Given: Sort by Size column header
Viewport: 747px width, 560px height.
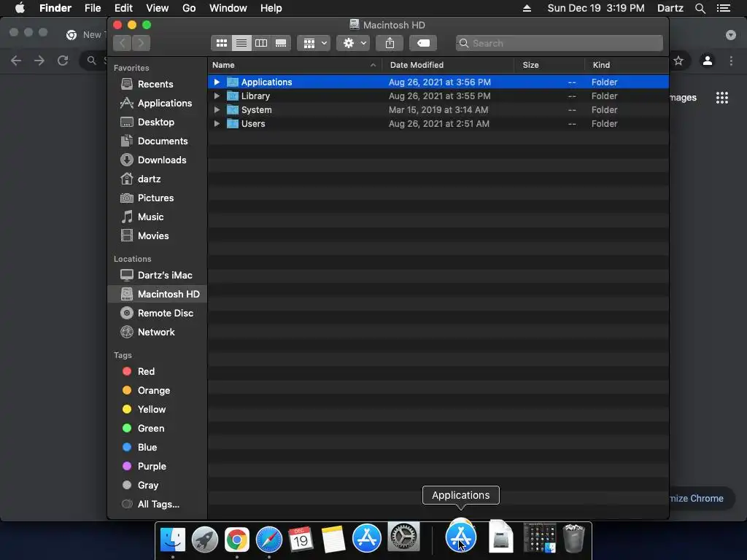Looking at the screenshot, I should pos(549,65).
